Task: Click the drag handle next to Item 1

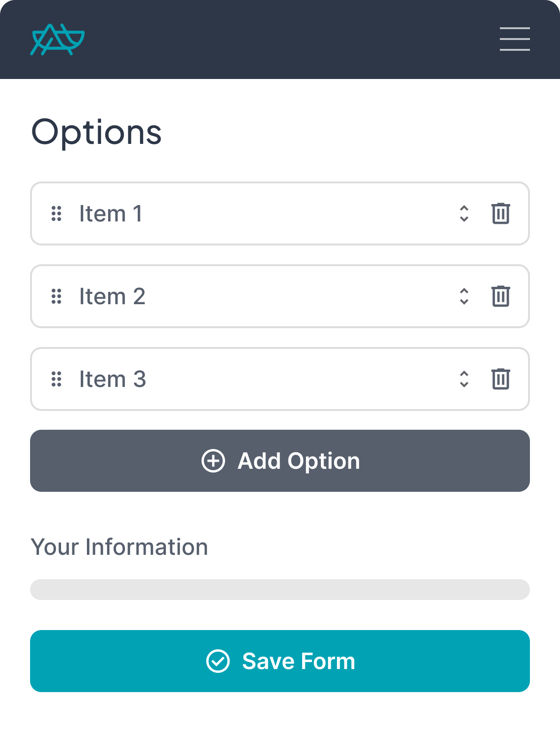Action: [x=57, y=213]
